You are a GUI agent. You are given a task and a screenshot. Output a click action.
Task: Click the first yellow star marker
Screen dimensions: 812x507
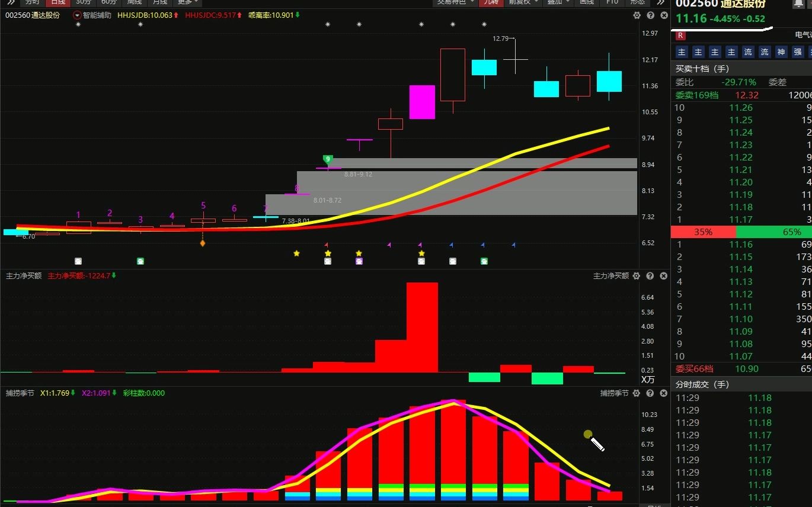297,254
